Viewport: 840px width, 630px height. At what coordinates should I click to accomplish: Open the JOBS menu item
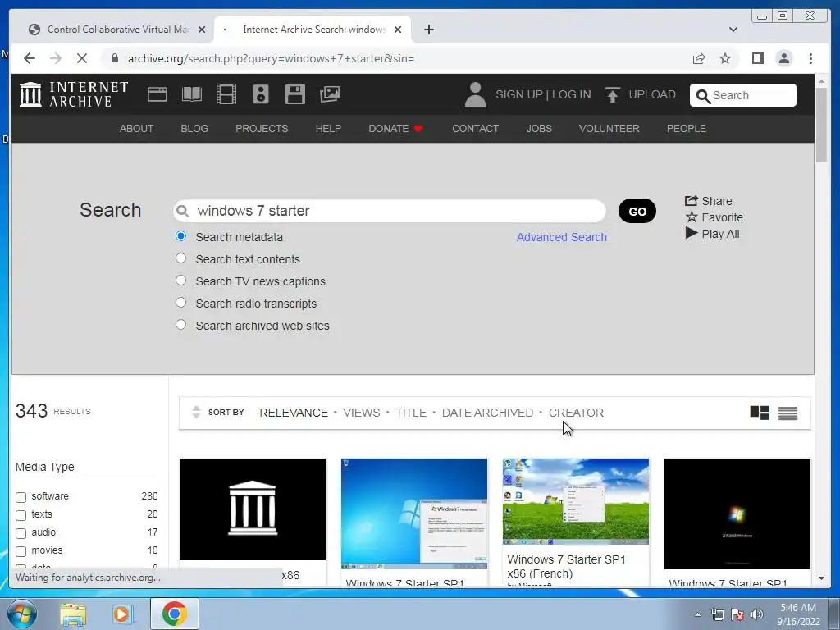click(539, 129)
